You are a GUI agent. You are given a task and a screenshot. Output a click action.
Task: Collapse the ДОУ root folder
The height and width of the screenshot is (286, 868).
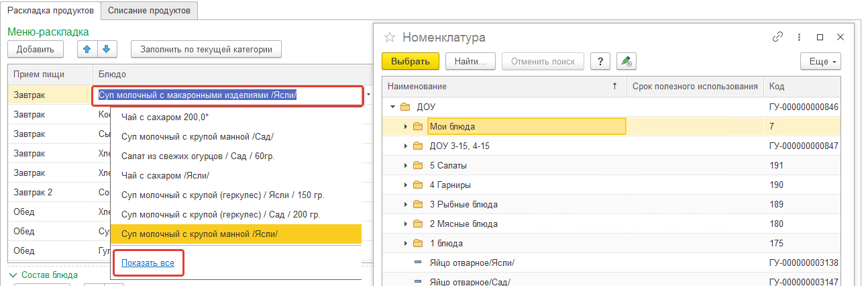[392, 107]
